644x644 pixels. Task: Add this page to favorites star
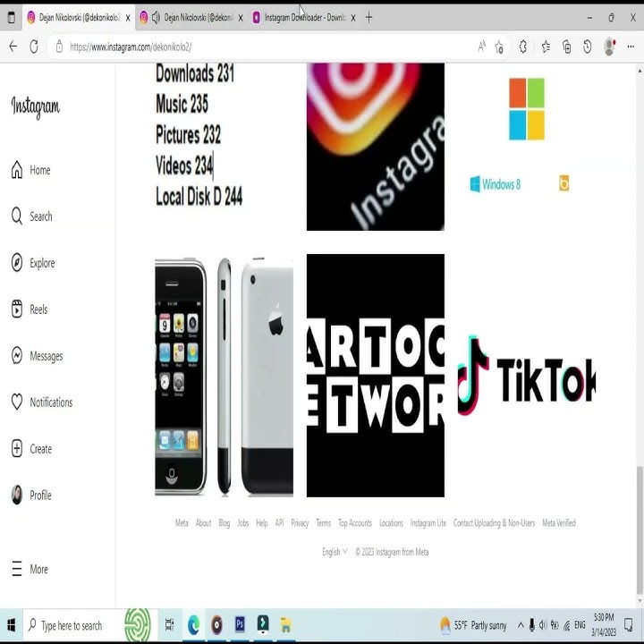click(499, 47)
